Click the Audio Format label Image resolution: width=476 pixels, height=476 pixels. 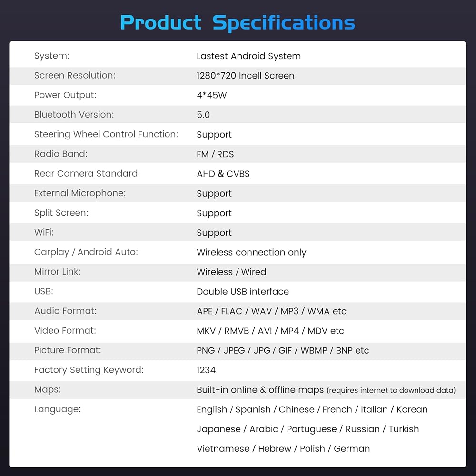(65, 311)
